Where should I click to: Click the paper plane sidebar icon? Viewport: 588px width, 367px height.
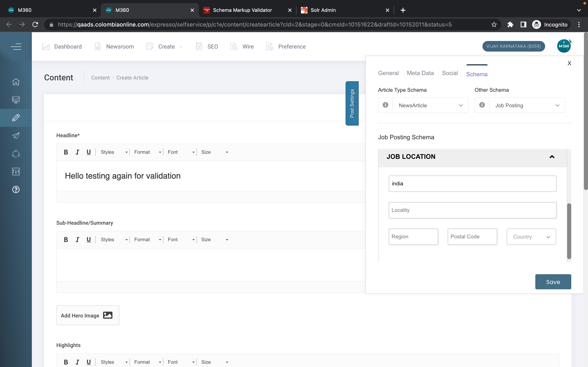pos(16,136)
